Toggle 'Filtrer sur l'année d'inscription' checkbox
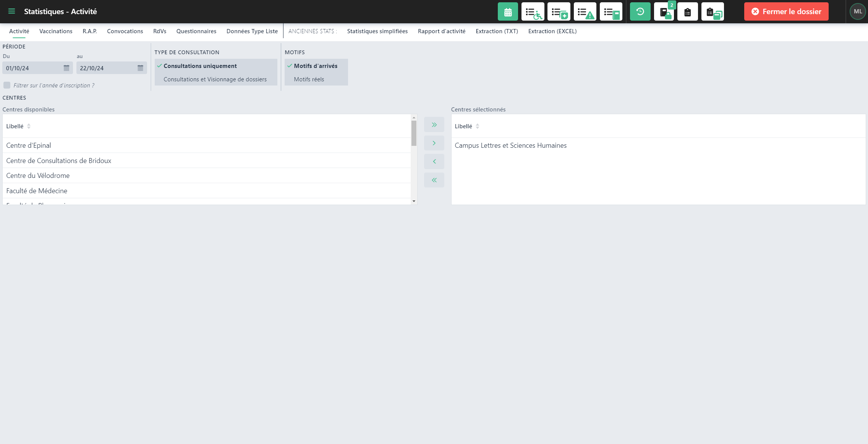868x444 pixels. pyautogui.click(x=7, y=85)
